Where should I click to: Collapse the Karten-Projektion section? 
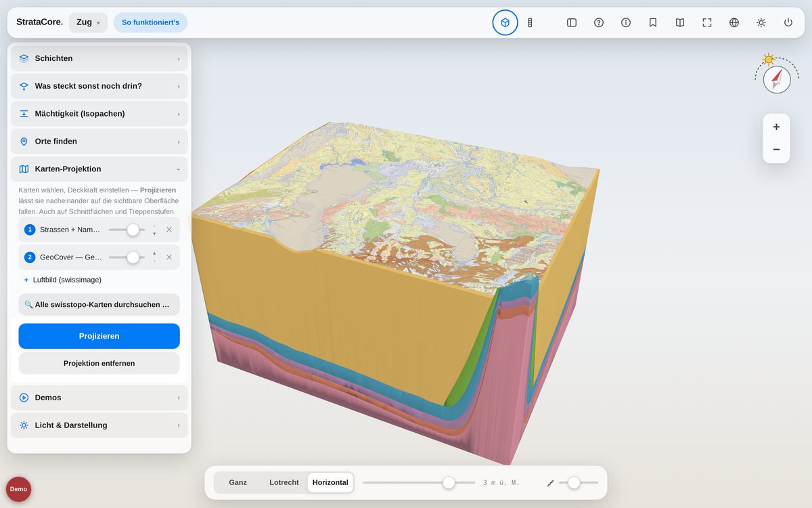(x=99, y=169)
